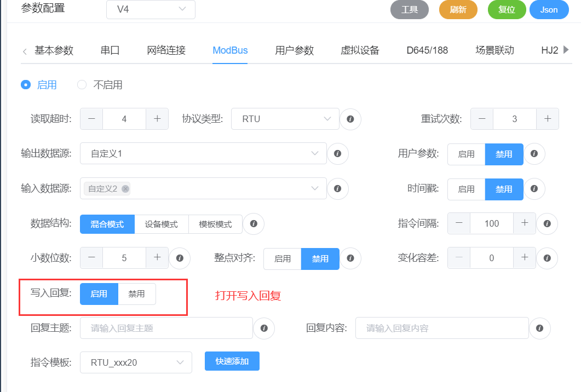Click the 刷新 button
This screenshot has height=392, width=581.
(458, 10)
